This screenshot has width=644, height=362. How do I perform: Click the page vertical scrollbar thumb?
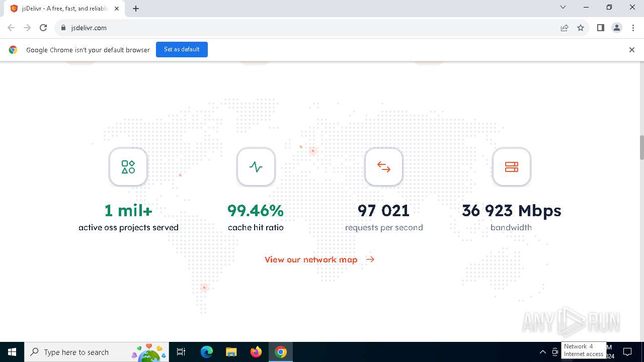(x=641, y=147)
